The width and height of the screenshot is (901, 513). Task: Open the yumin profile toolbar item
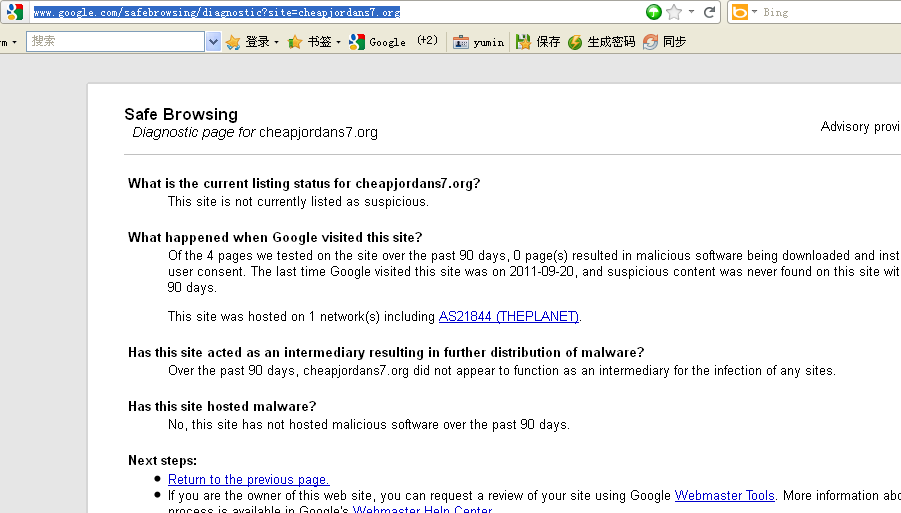pos(479,42)
